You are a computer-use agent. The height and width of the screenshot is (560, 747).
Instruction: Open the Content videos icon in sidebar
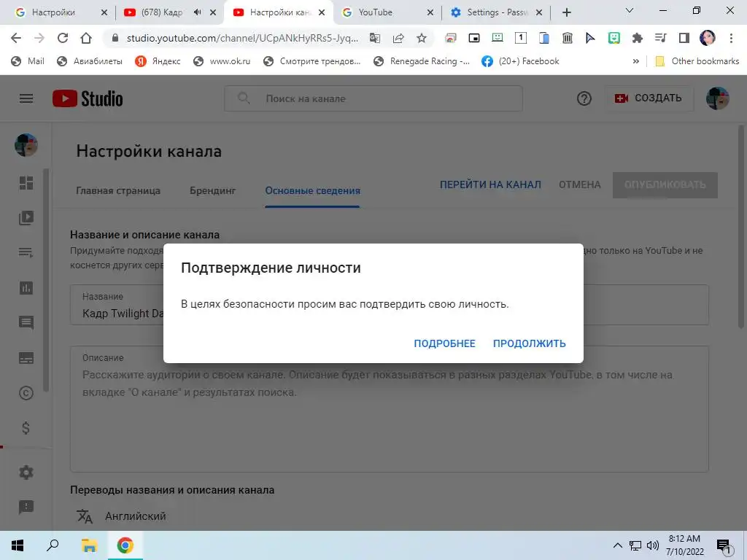coord(26,217)
